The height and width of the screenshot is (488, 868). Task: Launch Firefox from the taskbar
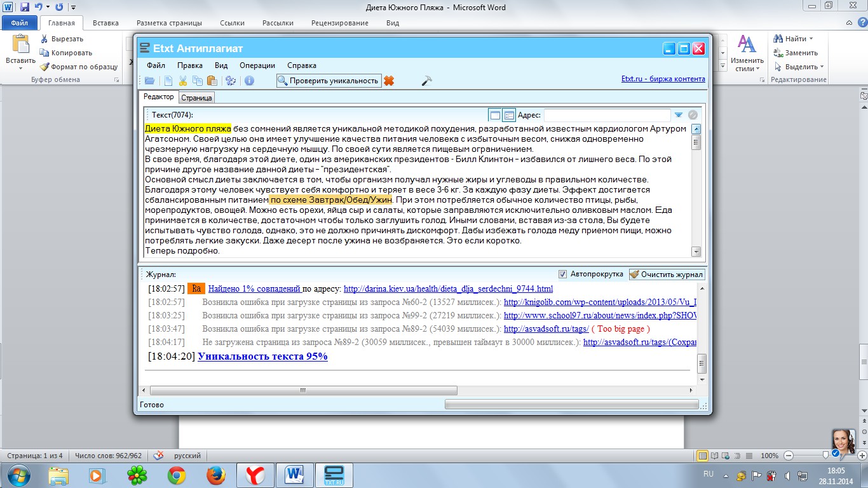[216, 475]
